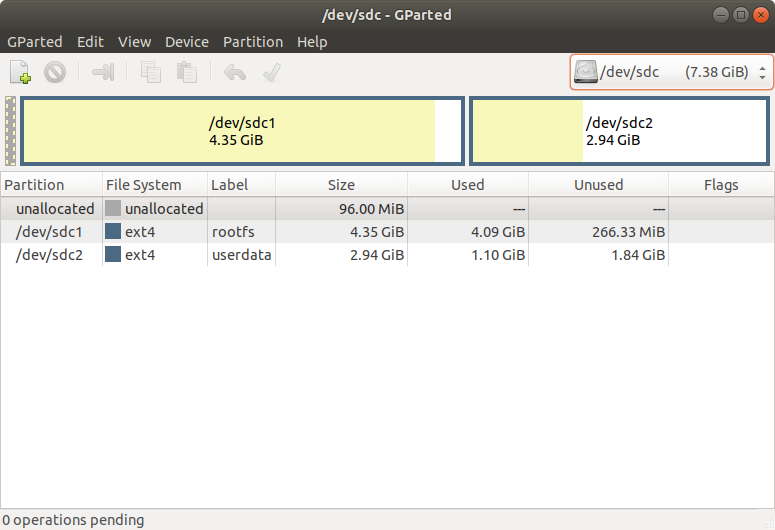Click the Undo last operation icon
Image resolution: width=775 pixels, height=530 pixels.
(234, 72)
